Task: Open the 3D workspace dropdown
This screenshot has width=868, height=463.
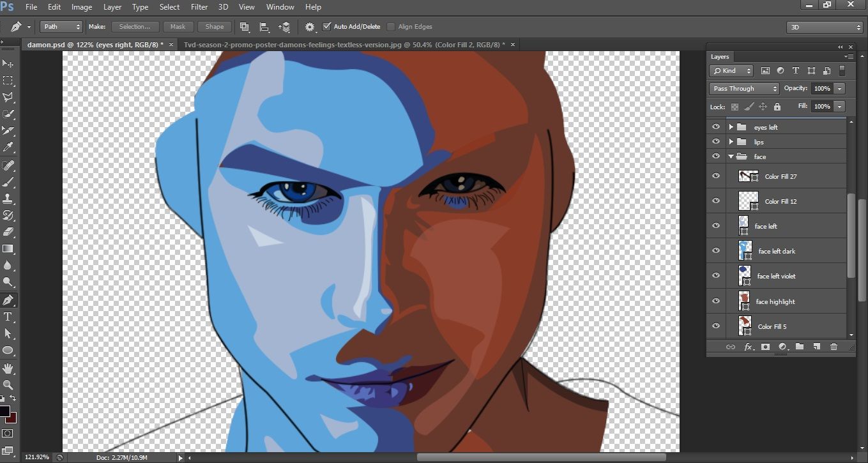Action: 825,27
